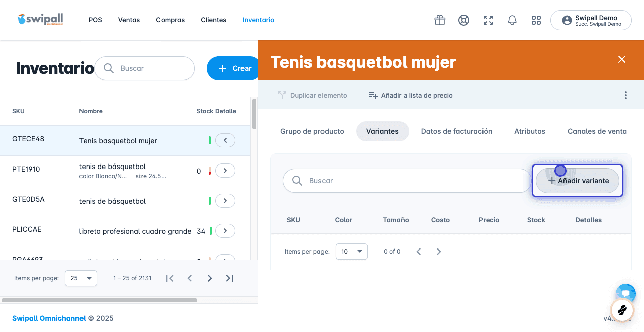Switch to Canales de venta tab

597,131
